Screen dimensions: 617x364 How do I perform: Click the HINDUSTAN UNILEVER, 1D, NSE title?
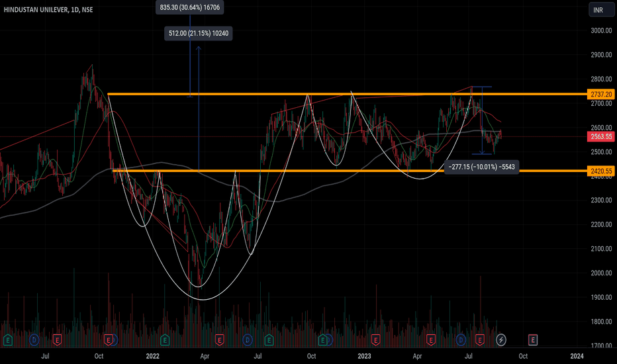(x=48, y=10)
